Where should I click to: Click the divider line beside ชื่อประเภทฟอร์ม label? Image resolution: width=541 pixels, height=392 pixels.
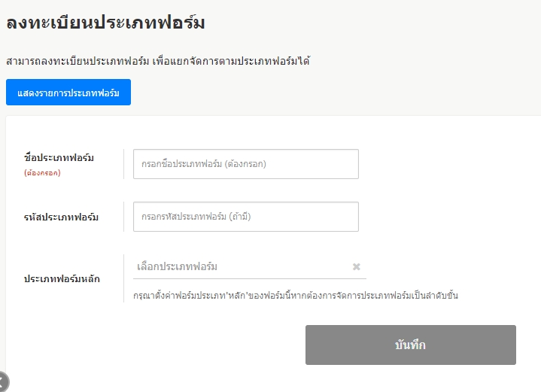tap(123, 164)
